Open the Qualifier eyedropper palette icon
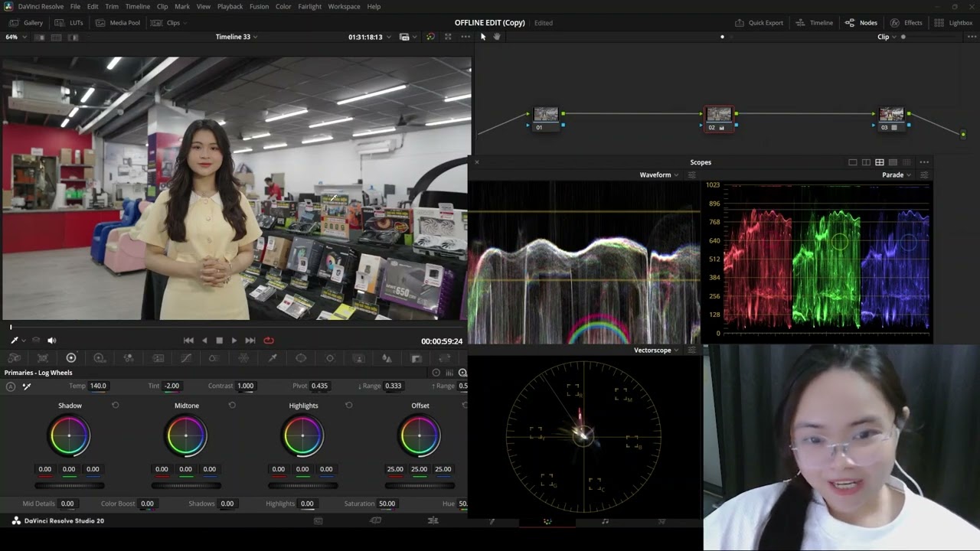 point(272,358)
